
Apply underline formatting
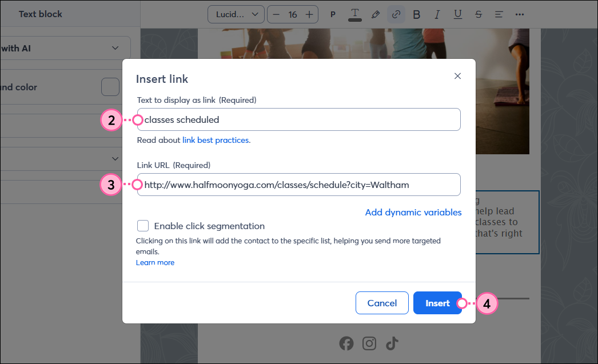[x=457, y=14]
